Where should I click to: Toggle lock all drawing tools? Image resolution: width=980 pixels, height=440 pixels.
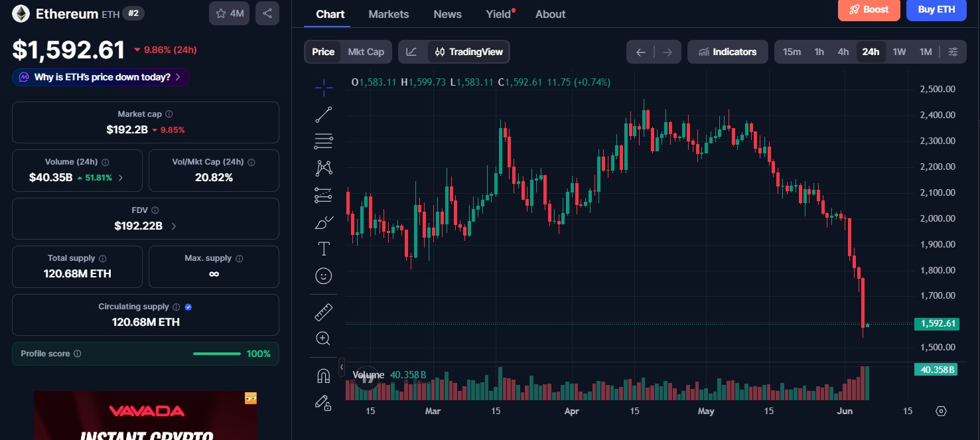pyautogui.click(x=324, y=402)
